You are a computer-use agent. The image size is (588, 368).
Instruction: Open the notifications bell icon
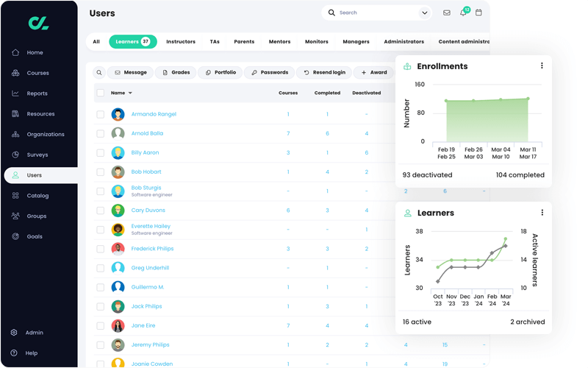(463, 13)
